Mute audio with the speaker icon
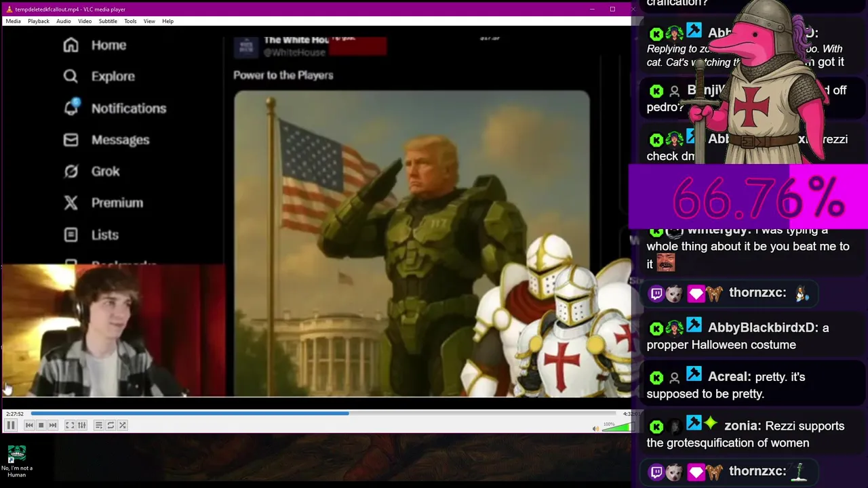Image resolution: width=868 pixels, height=488 pixels. (595, 428)
